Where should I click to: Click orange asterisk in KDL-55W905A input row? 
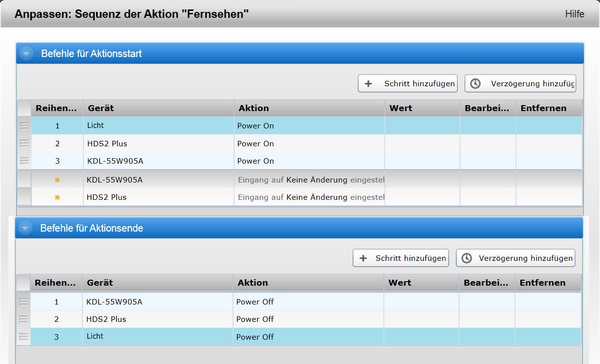tap(57, 181)
